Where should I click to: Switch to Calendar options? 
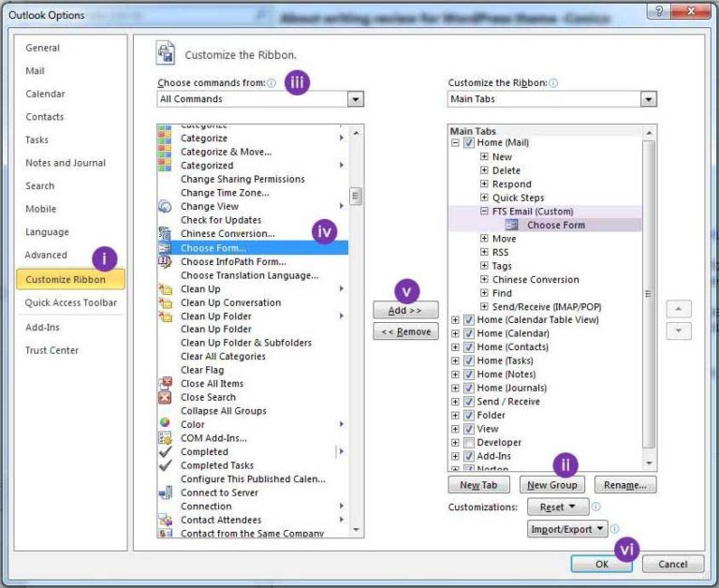pyautogui.click(x=45, y=94)
